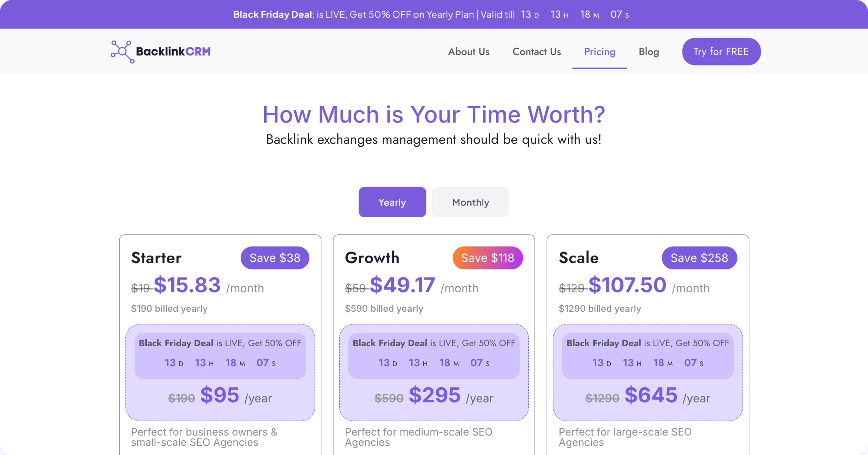Click the BacklinkCRM brand name text
The height and width of the screenshot is (455, 868).
pos(173,52)
